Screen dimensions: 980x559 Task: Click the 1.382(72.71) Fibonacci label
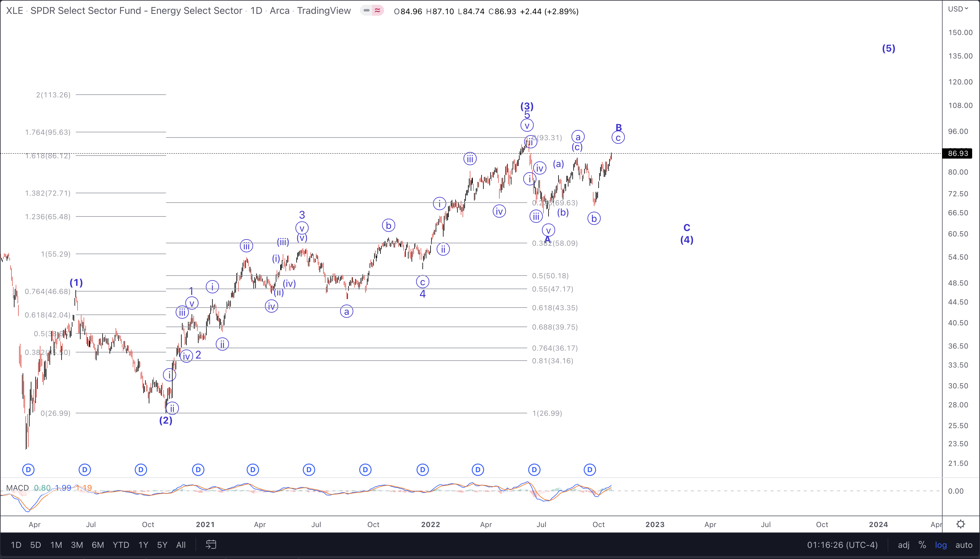[x=48, y=193]
